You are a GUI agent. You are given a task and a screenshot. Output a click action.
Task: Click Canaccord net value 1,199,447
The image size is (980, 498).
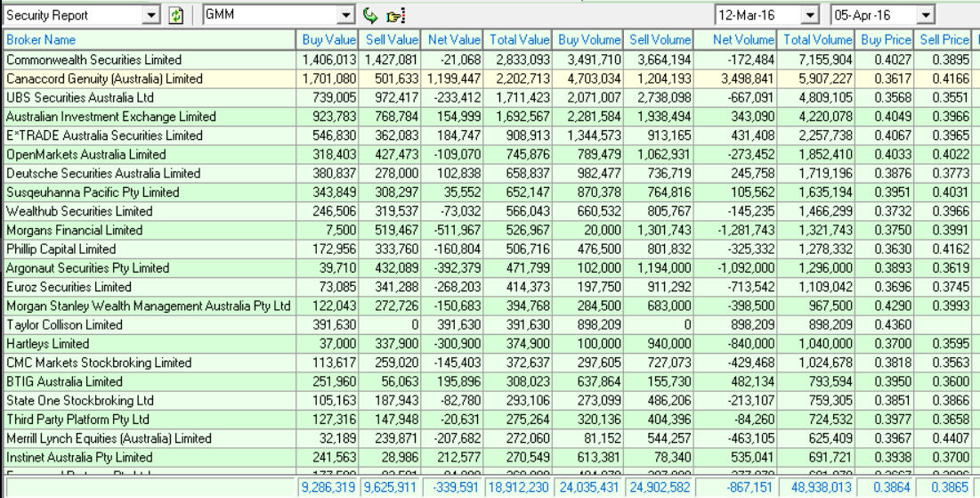pyautogui.click(x=454, y=78)
